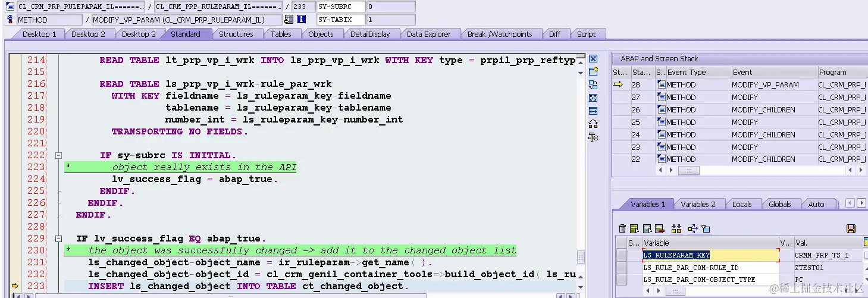
Task: Click the yellow arrow on stack level 28
Action: point(618,84)
